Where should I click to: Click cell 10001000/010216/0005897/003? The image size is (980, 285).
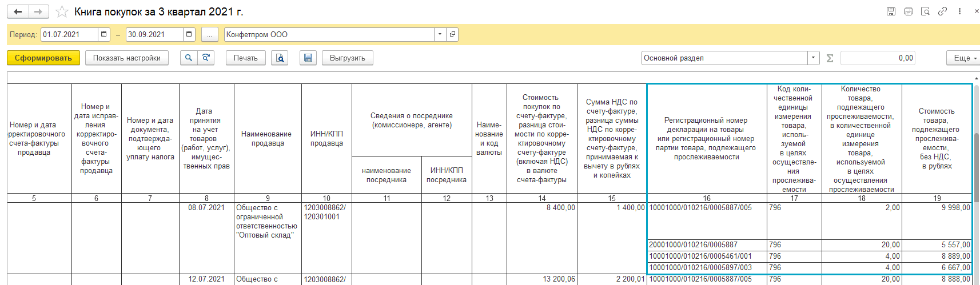click(707, 268)
